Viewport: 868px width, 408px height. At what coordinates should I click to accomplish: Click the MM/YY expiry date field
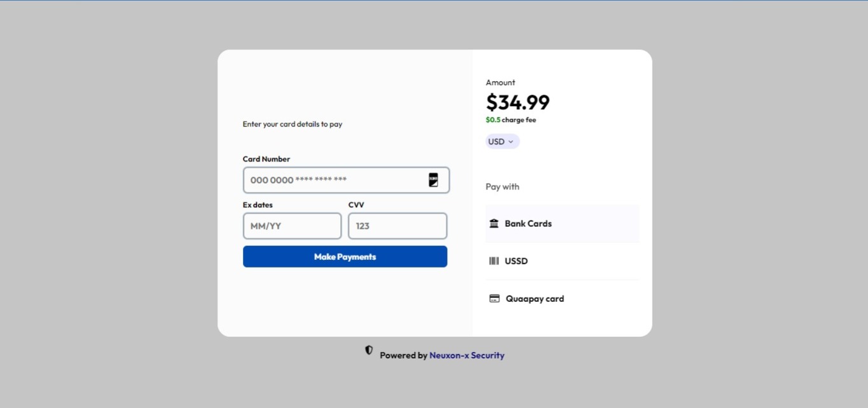[292, 226]
